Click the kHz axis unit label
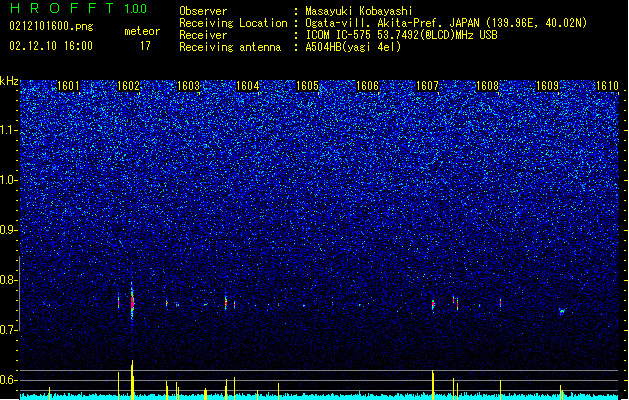The height and width of the screenshot is (400, 629). click(x=9, y=81)
